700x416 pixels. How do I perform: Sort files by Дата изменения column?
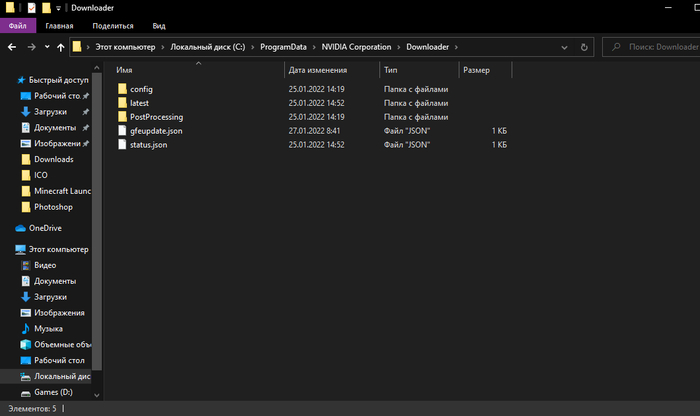tap(317, 70)
